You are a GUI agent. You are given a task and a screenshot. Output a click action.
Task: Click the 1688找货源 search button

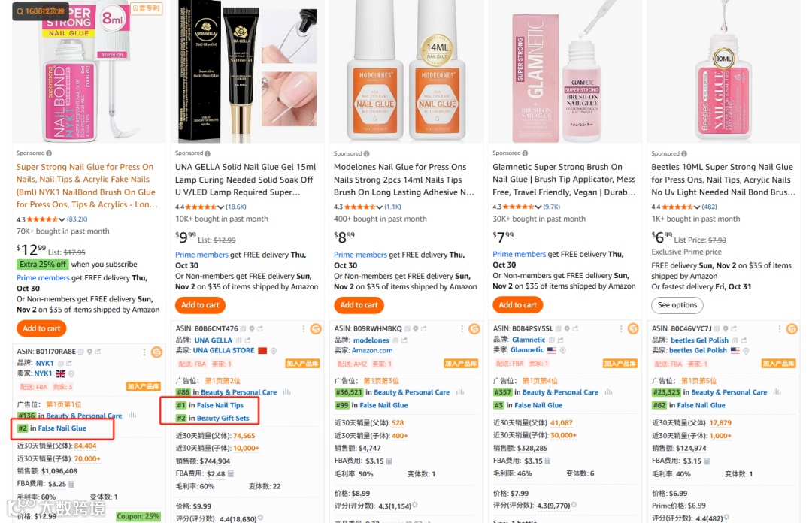[x=41, y=11]
